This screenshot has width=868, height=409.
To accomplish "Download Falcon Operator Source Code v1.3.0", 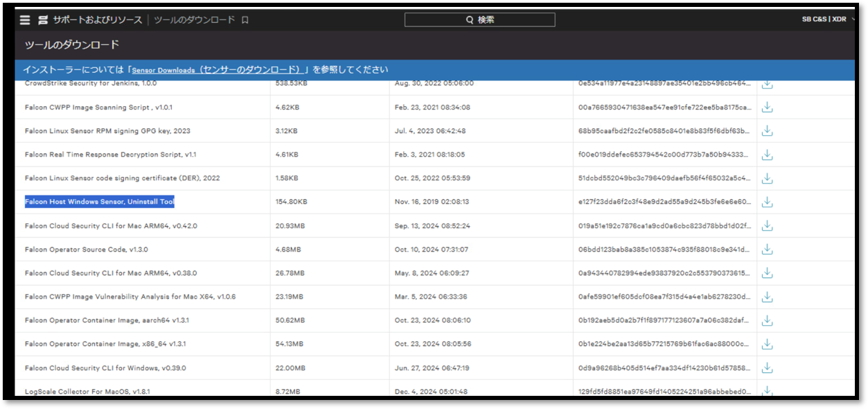I will [767, 250].
